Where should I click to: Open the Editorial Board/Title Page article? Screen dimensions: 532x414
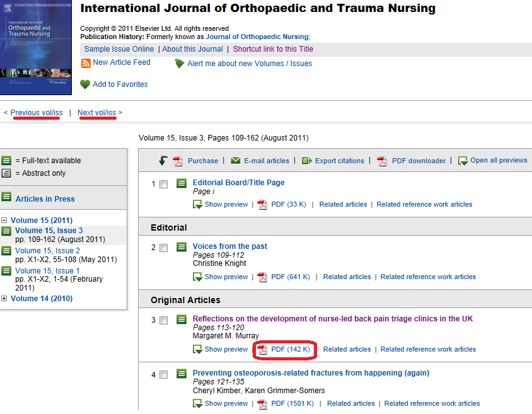238,182
